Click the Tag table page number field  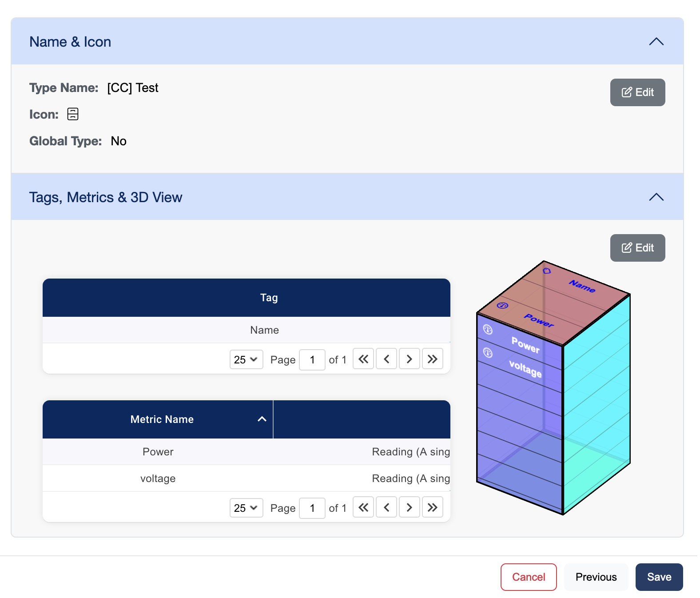(x=312, y=359)
